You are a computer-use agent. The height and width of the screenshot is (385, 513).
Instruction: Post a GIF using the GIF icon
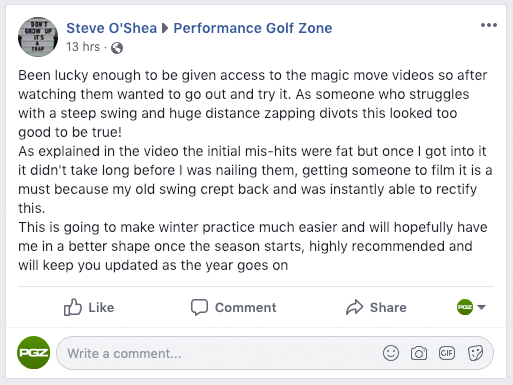pyautogui.click(x=447, y=353)
